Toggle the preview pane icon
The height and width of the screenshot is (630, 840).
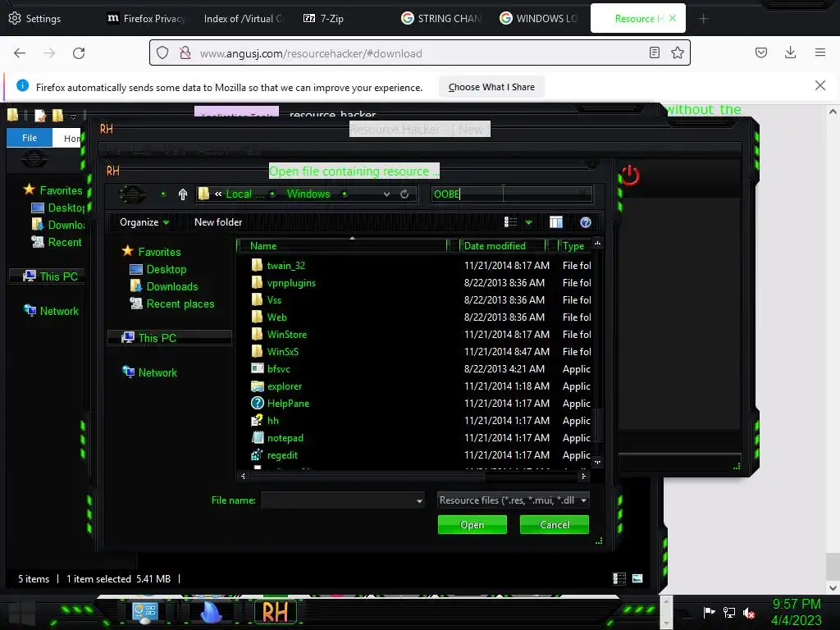point(556,222)
